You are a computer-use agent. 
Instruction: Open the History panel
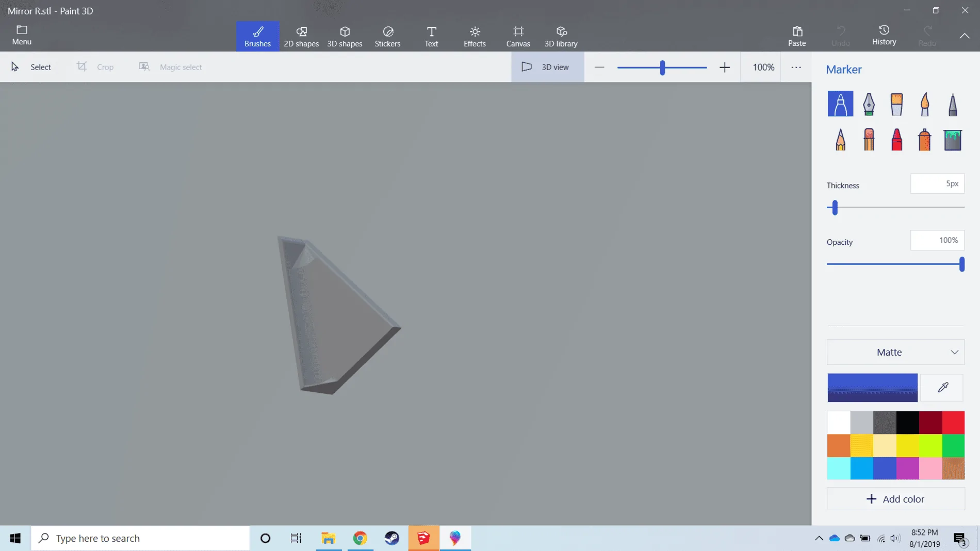884,35
